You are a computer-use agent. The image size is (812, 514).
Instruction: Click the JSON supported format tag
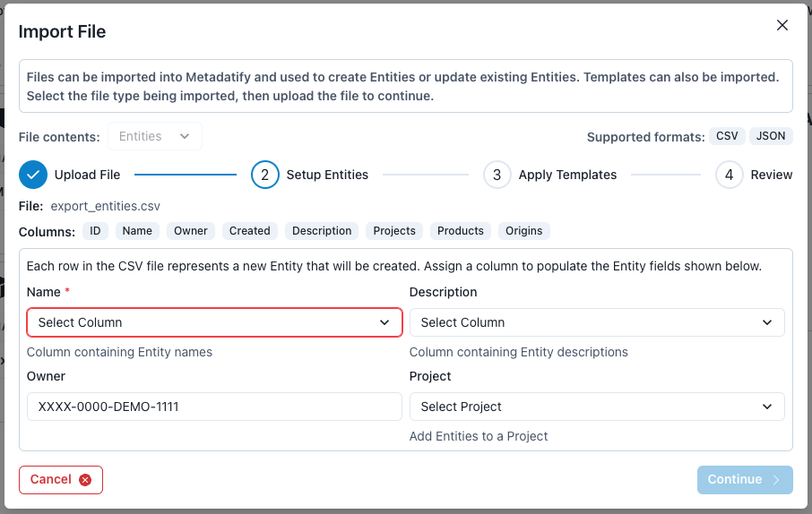point(771,136)
